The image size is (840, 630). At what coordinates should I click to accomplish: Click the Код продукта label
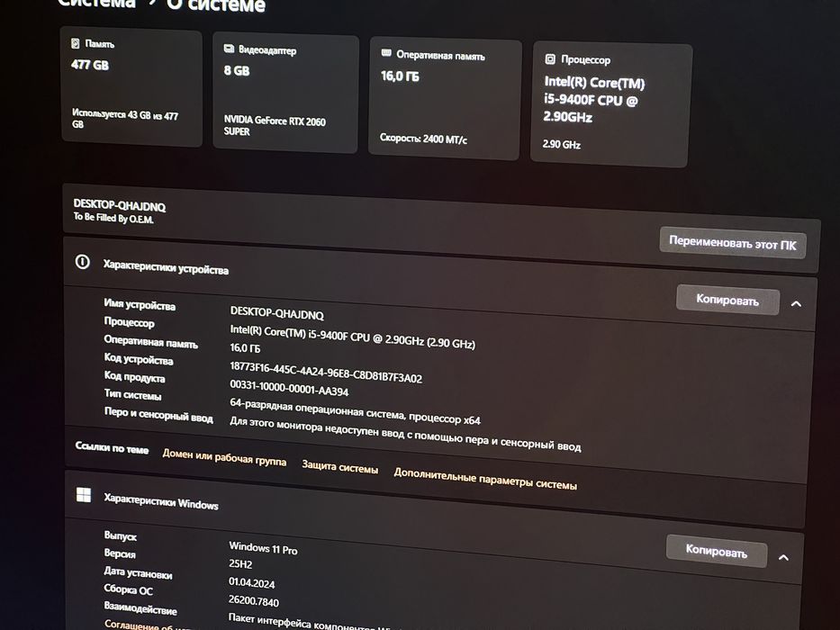[134, 376]
